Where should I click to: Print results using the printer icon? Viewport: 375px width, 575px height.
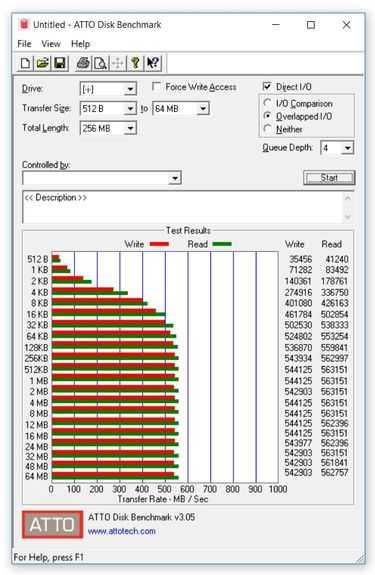click(83, 63)
